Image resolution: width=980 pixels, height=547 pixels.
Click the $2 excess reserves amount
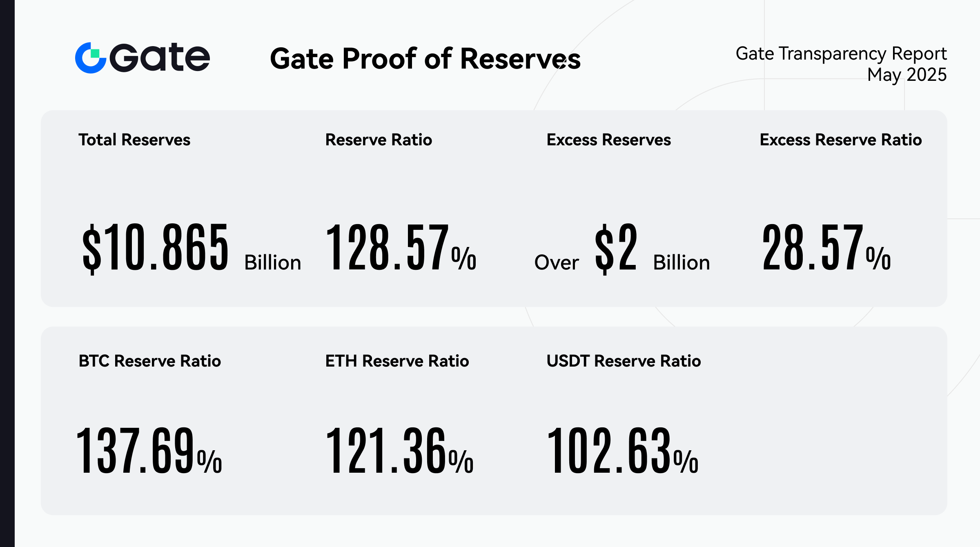tap(616, 247)
